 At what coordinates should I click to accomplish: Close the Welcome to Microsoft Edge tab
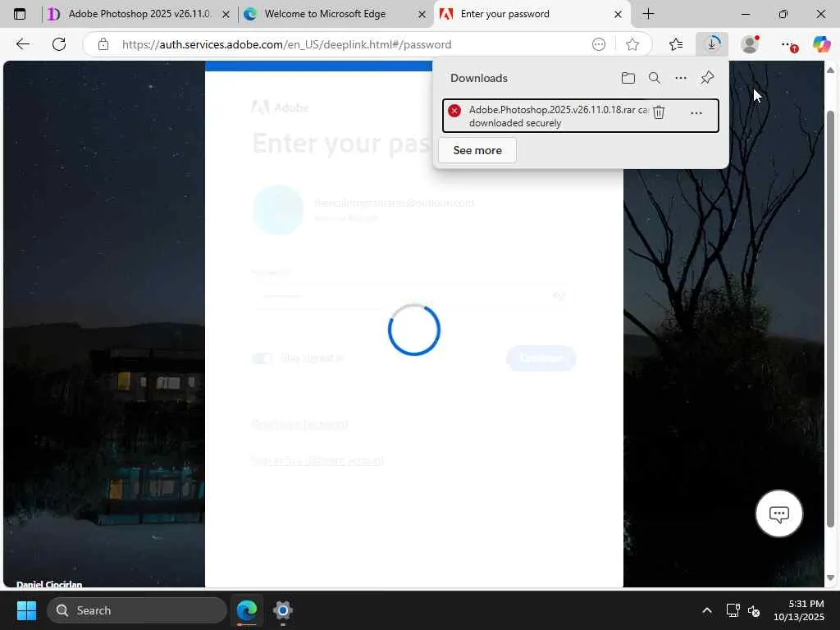[x=422, y=15]
